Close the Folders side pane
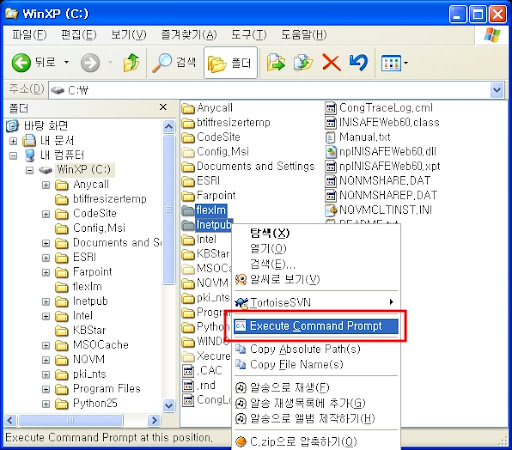The image size is (512, 450). [163, 107]
